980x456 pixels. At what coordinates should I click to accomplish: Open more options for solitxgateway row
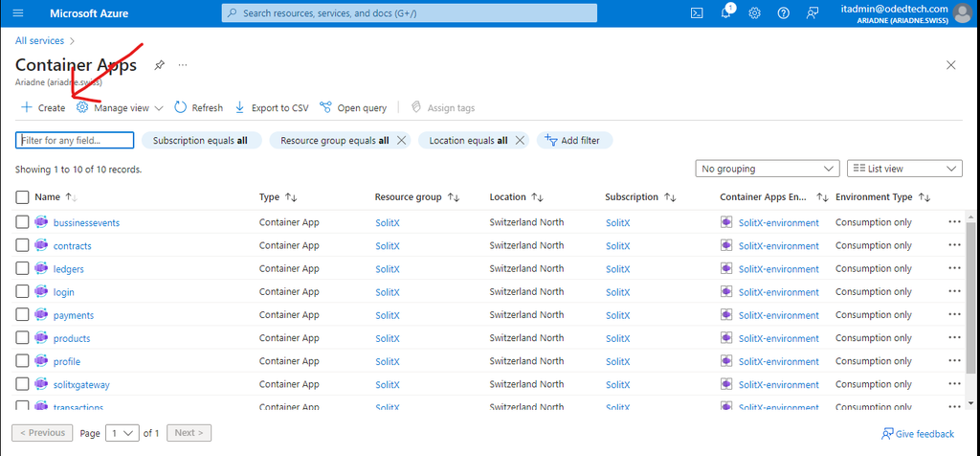(954, 383)
